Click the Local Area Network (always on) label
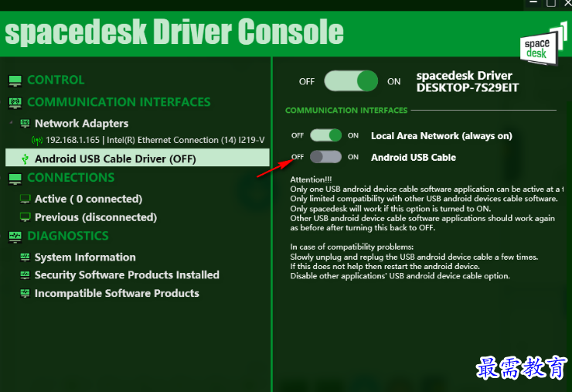The height and width of the screenshot is (392, 572). (x=441, y=136)
